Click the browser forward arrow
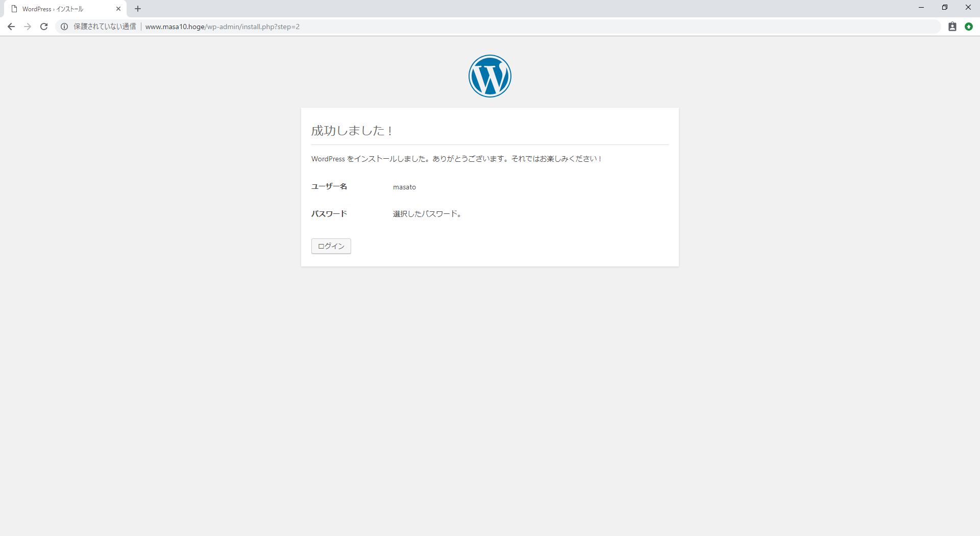The width and height of the screenshot is (980, 536). pyautogui.click(x=28, y=27)
